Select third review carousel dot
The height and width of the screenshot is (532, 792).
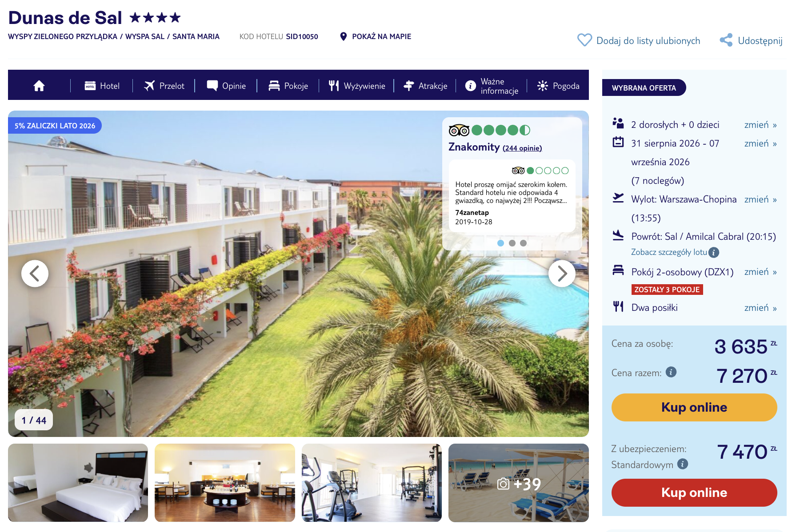524,243
